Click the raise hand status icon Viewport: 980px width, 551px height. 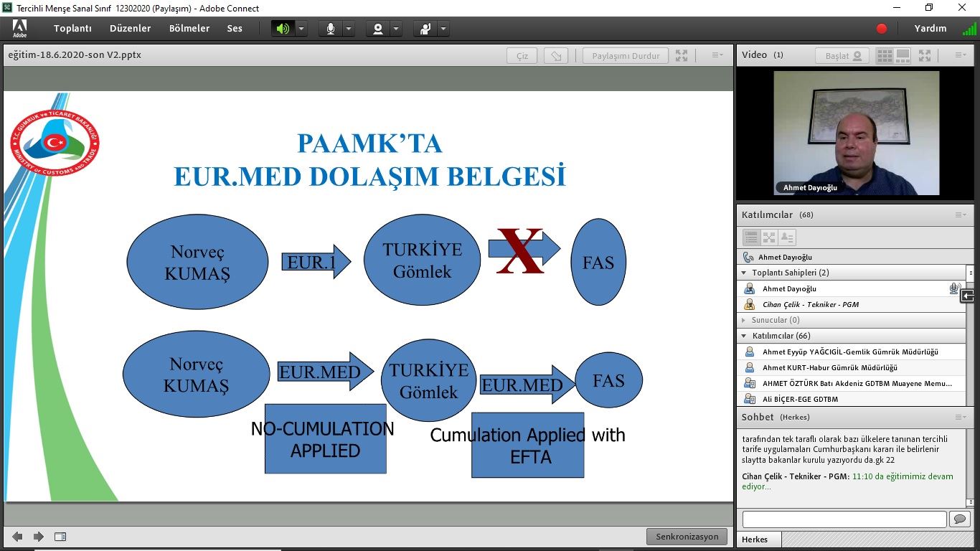point(425,29)
